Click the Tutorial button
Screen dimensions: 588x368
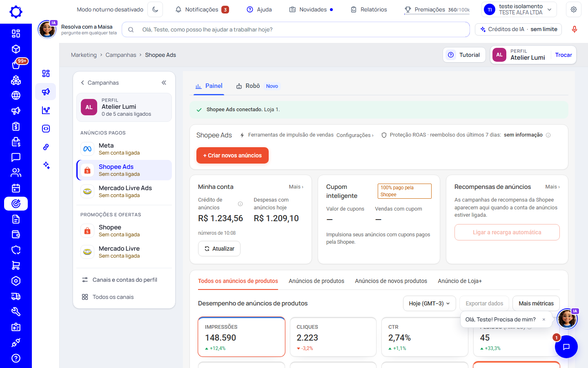(x=464, y=55)
